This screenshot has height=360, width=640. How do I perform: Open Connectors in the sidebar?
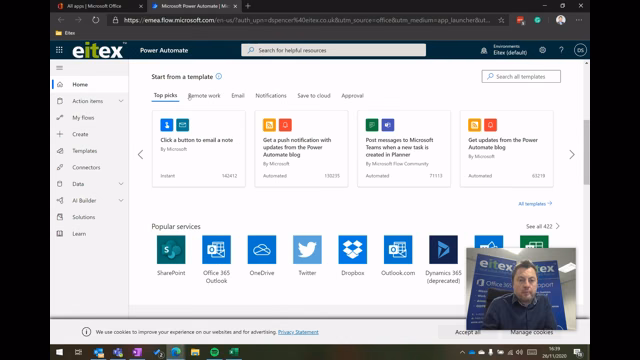click(90, 167)
